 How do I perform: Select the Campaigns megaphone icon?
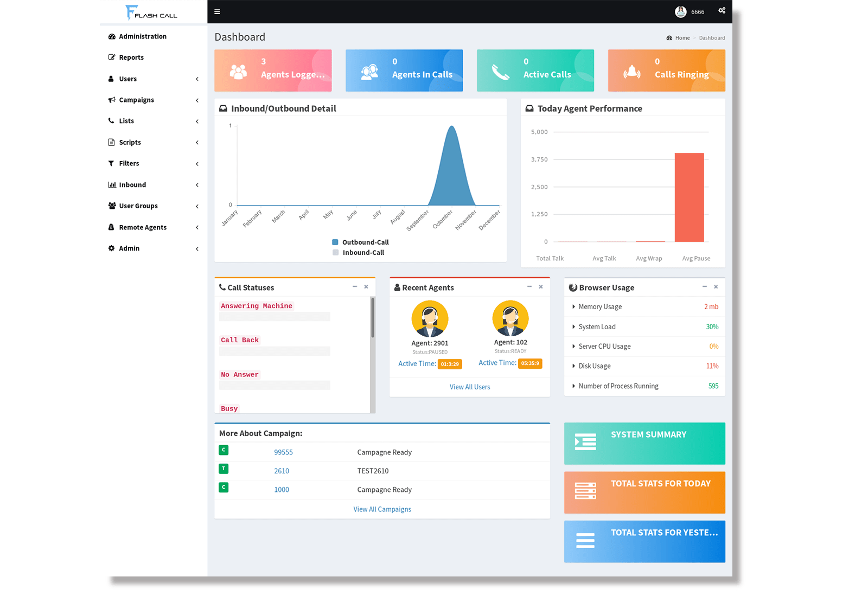pyautogui.click(x=111, y=100)
